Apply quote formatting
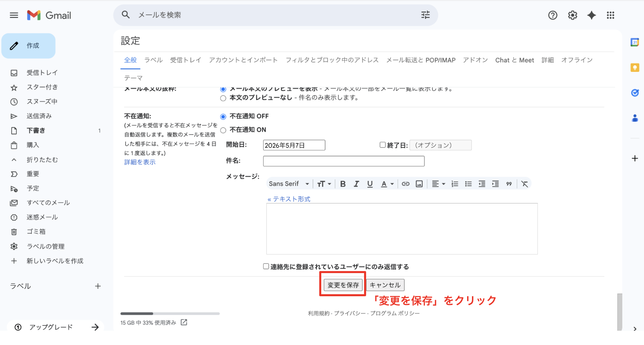The image size is (644, 345). tap(509, 184)
